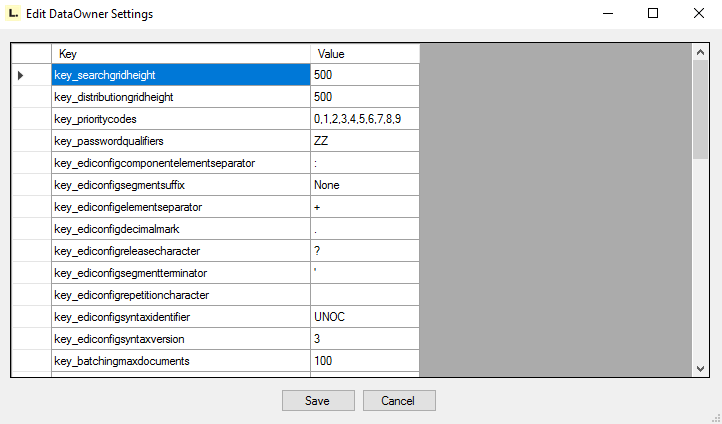The width and height of the screenshot is (722, 424).
Task: Select the key_batchingmaxdocuments key cell
Action: 180,360
